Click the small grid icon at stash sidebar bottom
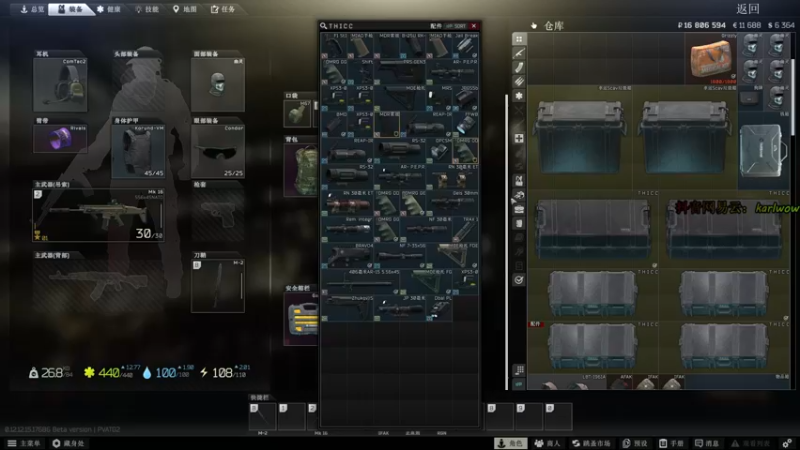 [x=519, y=370]
